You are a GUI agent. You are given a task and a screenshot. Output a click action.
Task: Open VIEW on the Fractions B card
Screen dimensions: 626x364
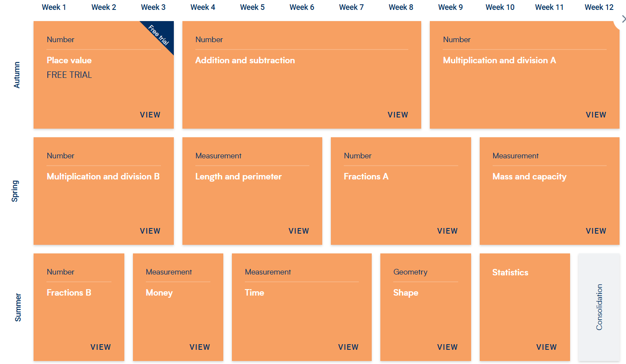(101, 347)
